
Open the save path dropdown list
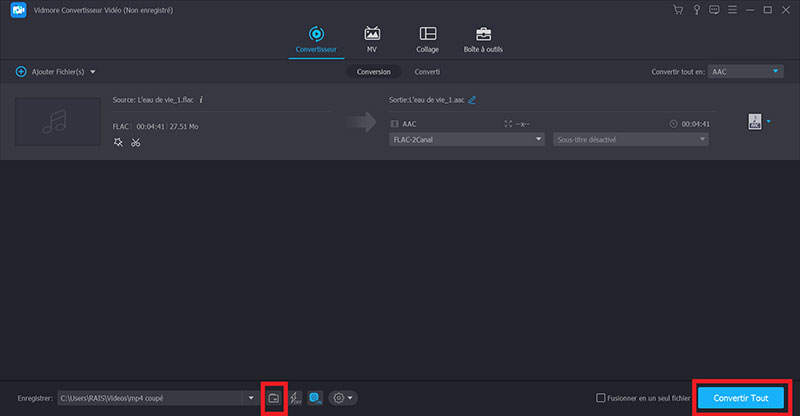pos(250,398)
